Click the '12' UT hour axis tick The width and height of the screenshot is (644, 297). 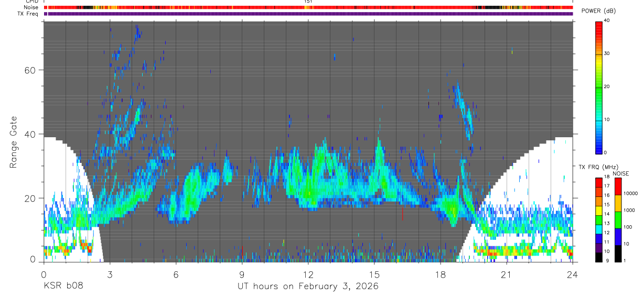(308, 274)
